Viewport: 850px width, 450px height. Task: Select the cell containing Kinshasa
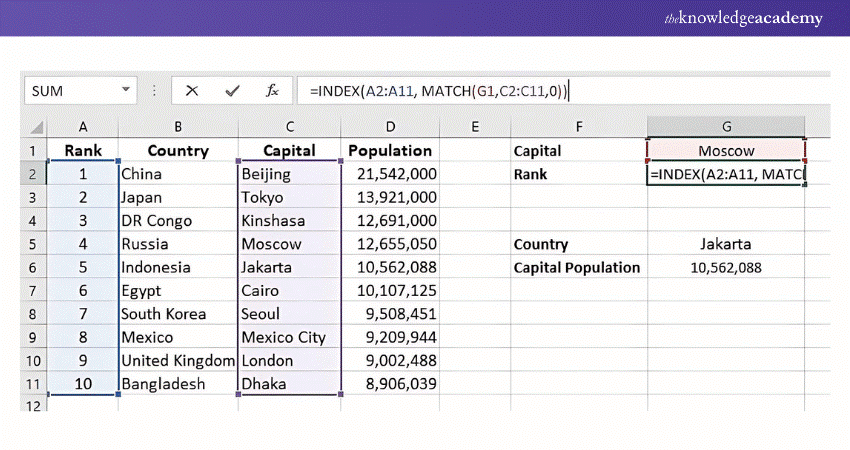(290, 221)
